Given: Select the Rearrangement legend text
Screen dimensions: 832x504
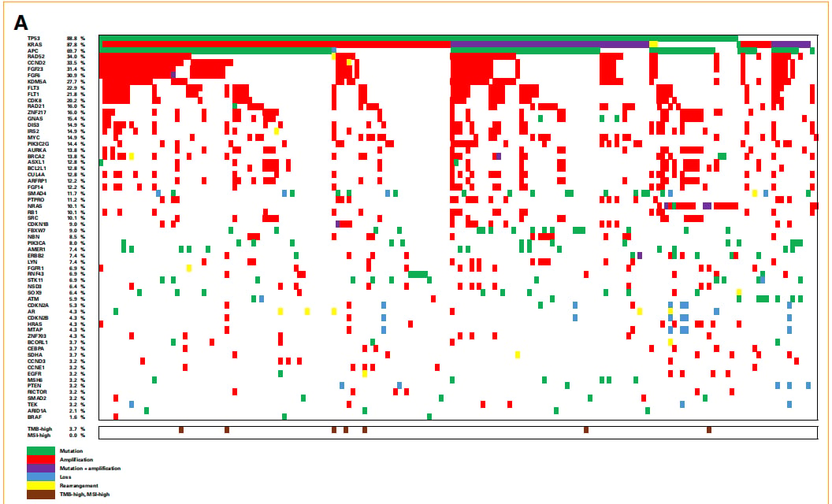Looking at the screenshot, I should (x=79, y=485).
